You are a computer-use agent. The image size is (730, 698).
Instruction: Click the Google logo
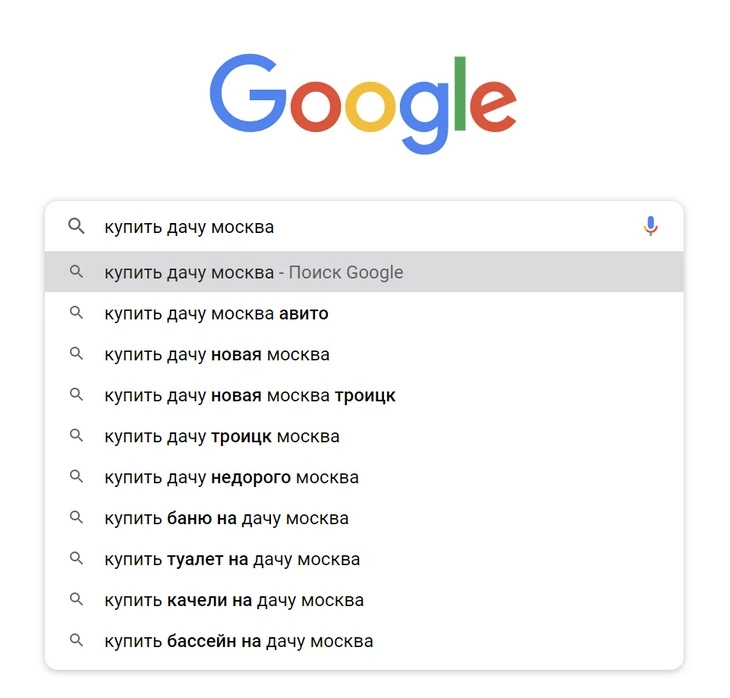pyautogui.click(x=363, y=103)
